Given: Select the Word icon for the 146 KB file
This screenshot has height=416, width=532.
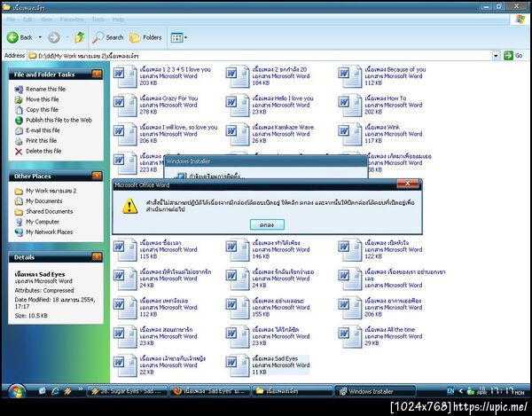Looking at the screenshot, I should (238, 250).
